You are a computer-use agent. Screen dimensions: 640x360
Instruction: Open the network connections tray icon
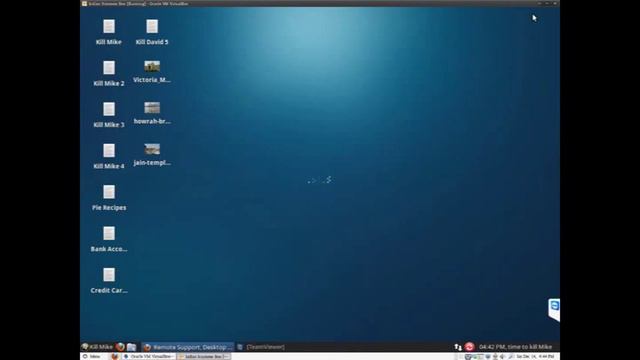[x=458, y=347]
